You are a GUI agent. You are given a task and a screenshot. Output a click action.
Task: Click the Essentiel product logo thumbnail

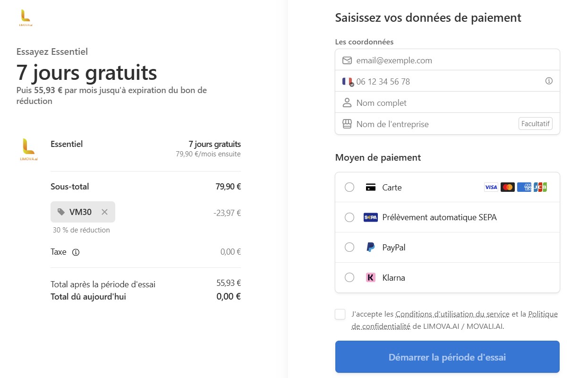29,149
